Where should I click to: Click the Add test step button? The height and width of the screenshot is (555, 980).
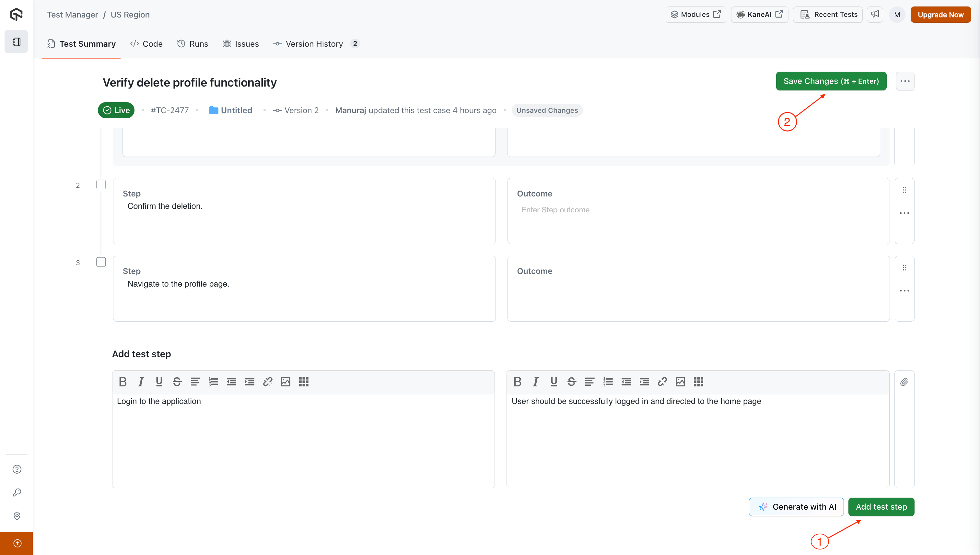(881, 507)
